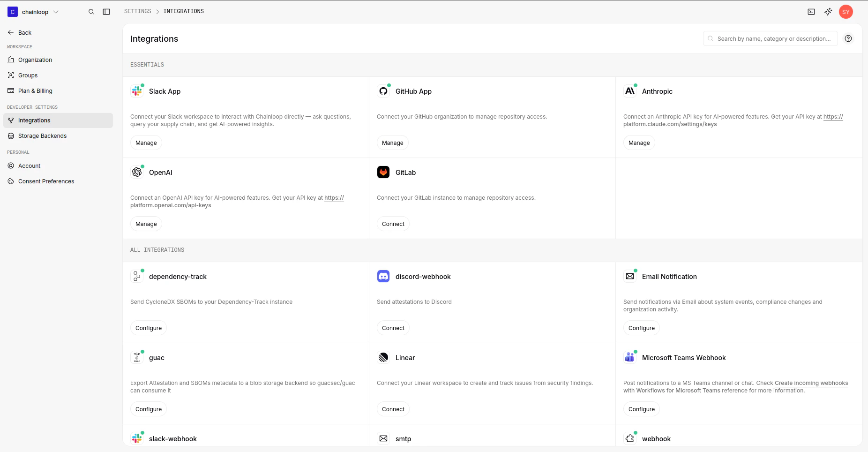Open the AI sparkle assistant icon

point(828,12)
